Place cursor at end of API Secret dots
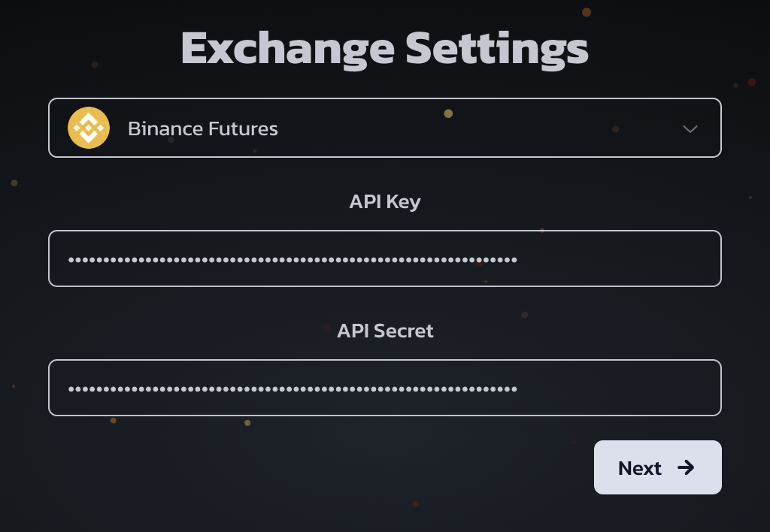 pyautogui.click(x=518, y=389)
